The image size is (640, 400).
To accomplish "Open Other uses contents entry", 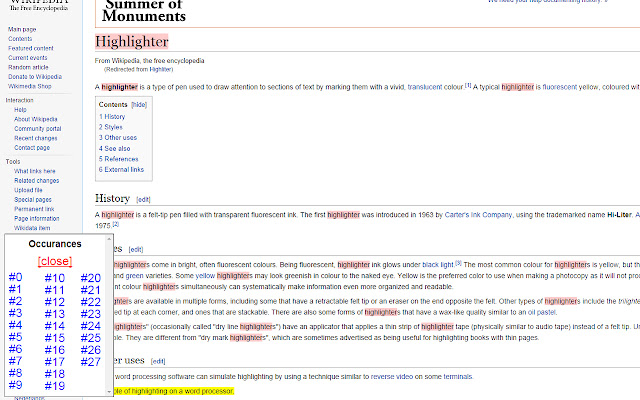I will pos(118,138).
